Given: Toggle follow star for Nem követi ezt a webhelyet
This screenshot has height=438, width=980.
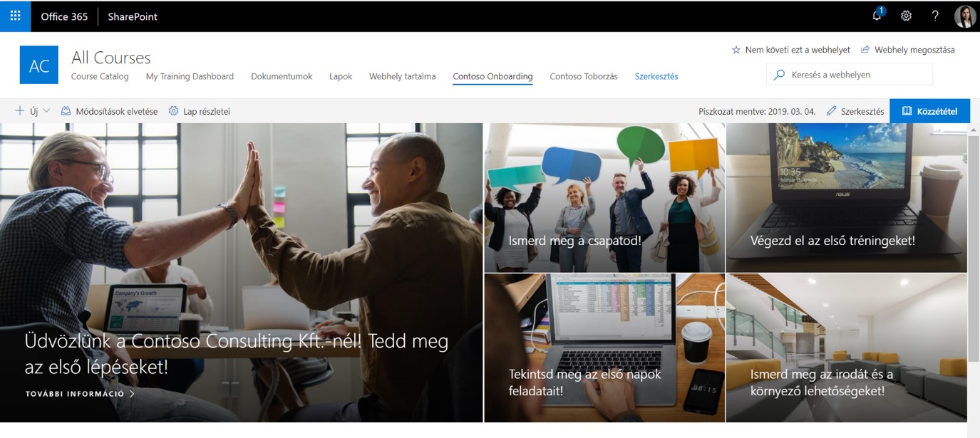Looking at the screenshot, I should pyautogui.click(x=736, y=50).
